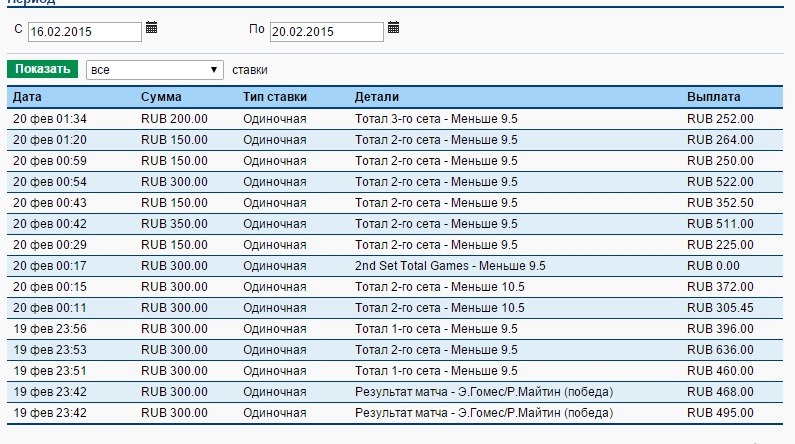The height and width of the screenshot is (444, 795).
Task: Click the start date field 16.02.2015
Action: coord(85,31)
